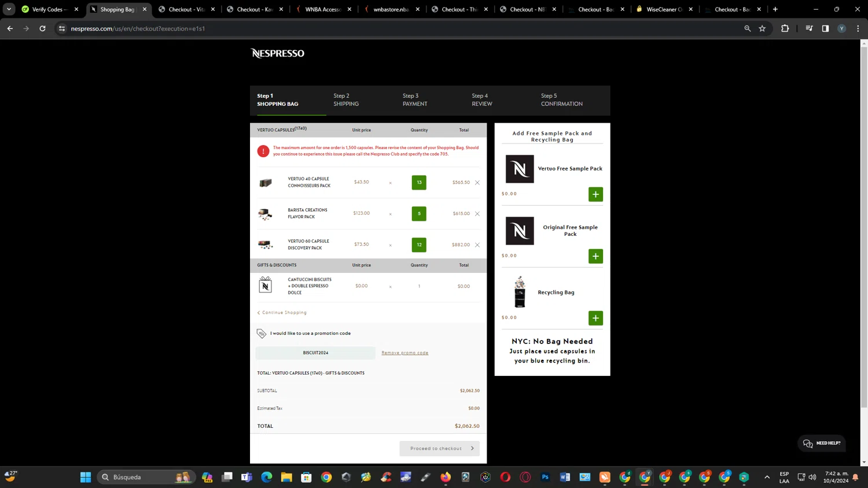Remove Vertuo 40 Capsule Connoisseurs Pack
Screen dimensions: 868x488
(477, 183)
